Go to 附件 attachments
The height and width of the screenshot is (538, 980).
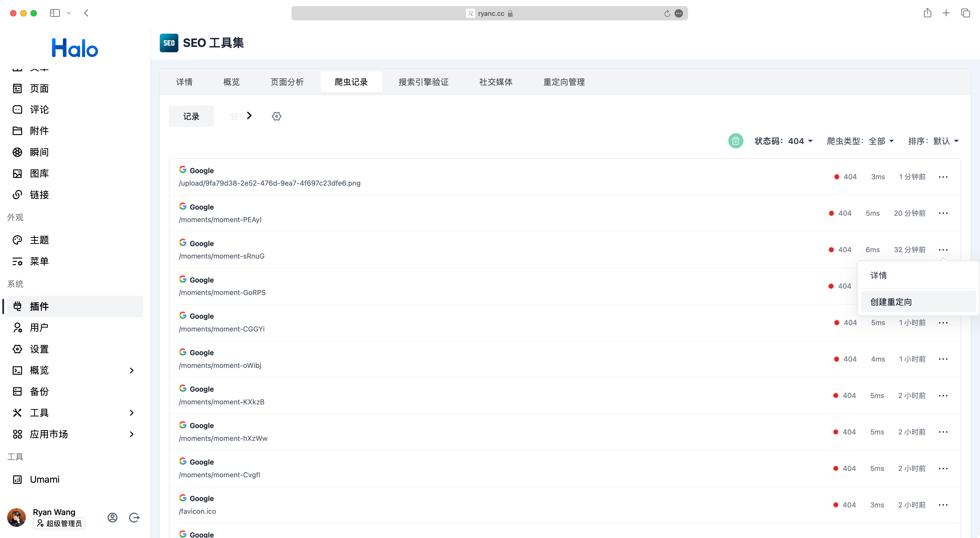click(75, 131)
